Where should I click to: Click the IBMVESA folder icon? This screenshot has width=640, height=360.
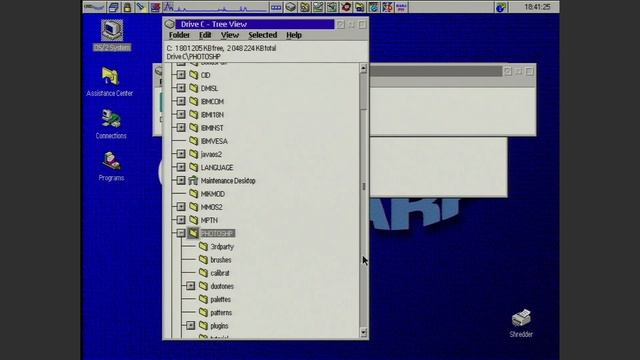pyautogui.click(x=193, y=141)
